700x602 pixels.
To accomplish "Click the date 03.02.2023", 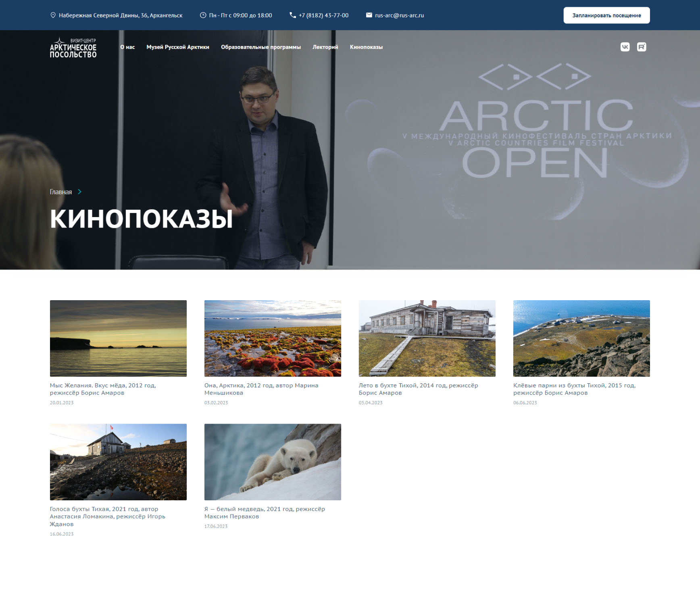I will click(216, 403).
